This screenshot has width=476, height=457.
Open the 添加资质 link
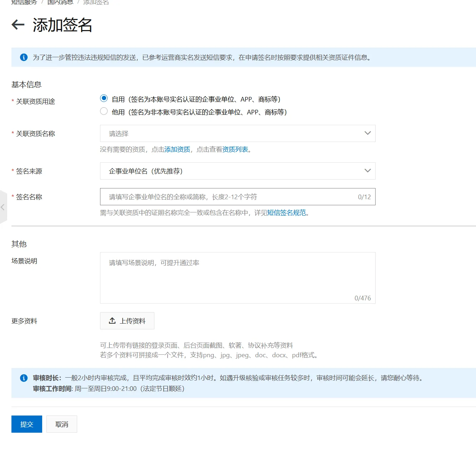(x=177, y=149)
